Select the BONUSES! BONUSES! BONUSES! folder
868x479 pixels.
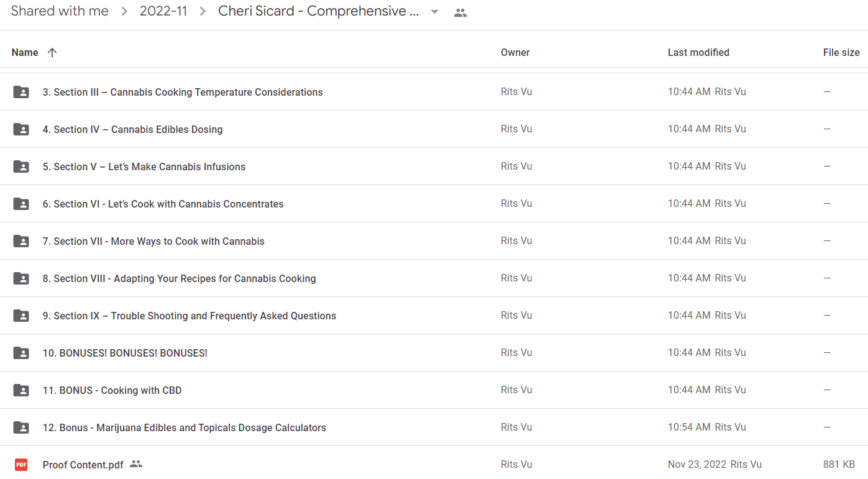434,353
